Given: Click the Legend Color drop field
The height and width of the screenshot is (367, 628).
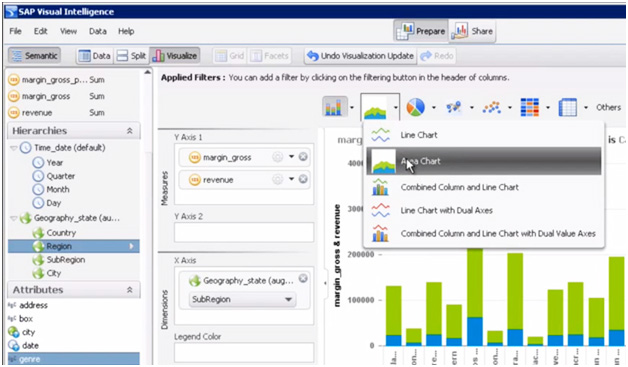Looking at the screenshot, I should tap(244, 353).
